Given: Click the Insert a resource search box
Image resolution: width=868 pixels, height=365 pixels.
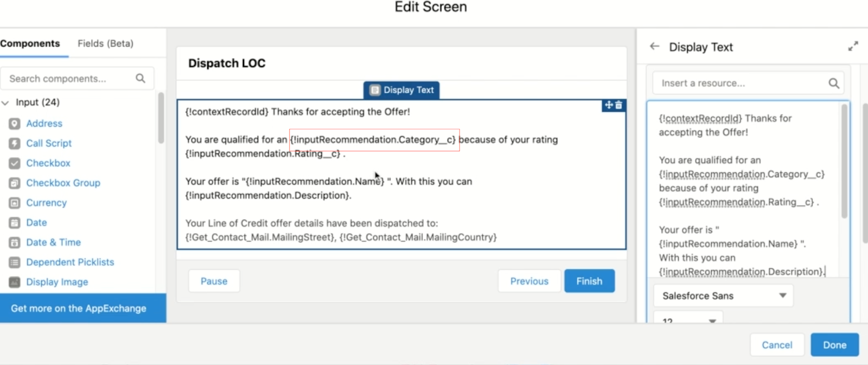Looking at the screenshot, I should click(x=741, y=83).
